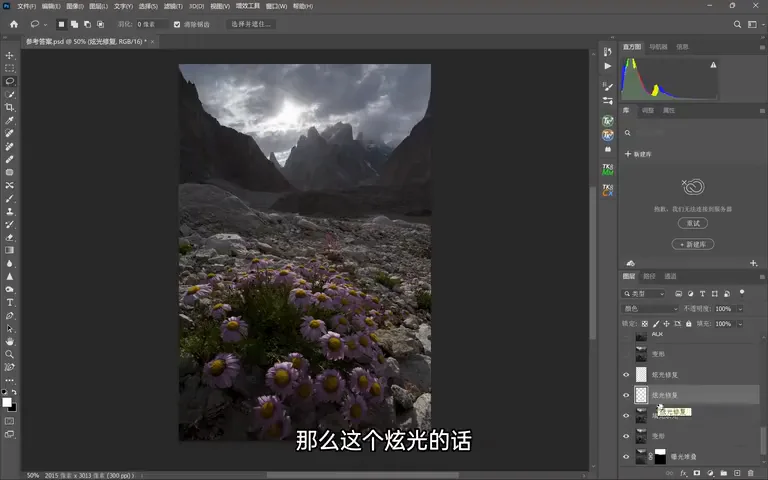Select the Crop tool
The image size is (768, 480).
click(x=9, y=107)
